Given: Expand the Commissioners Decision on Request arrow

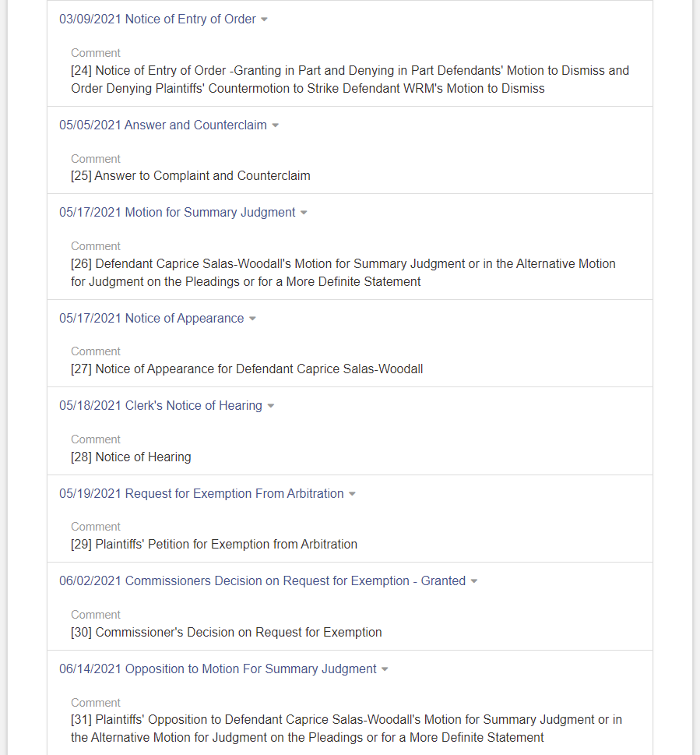Looking at the screenshot, I should [x=474, y=581].
